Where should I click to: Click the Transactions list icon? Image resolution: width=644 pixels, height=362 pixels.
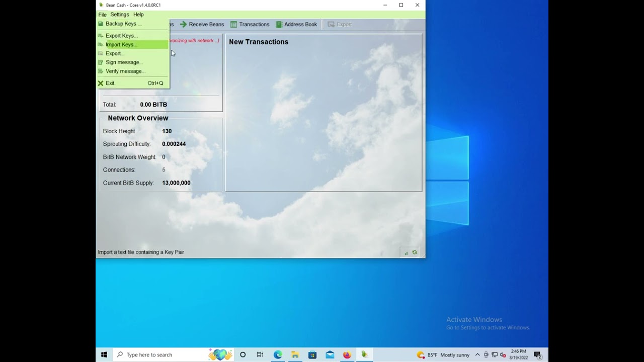pos(233,24)
